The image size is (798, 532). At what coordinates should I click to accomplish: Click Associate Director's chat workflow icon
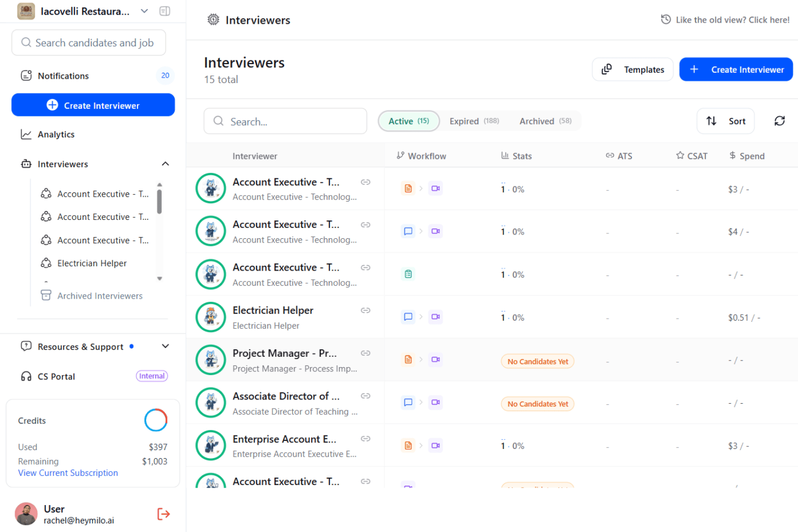click(x=408, y=402)
